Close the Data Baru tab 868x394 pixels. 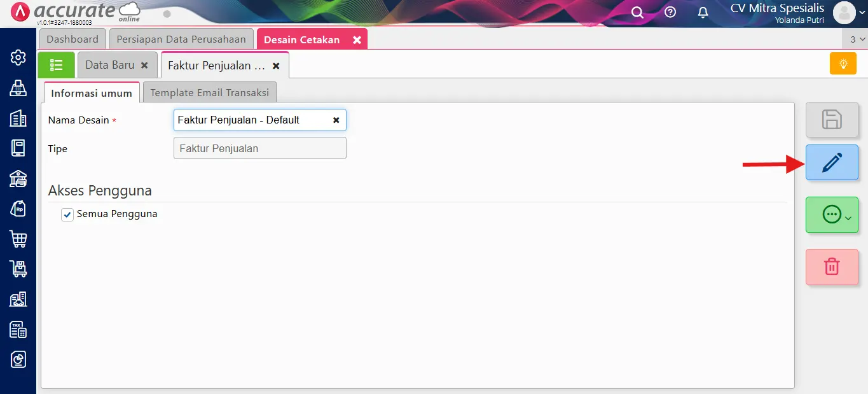(144, 66)
